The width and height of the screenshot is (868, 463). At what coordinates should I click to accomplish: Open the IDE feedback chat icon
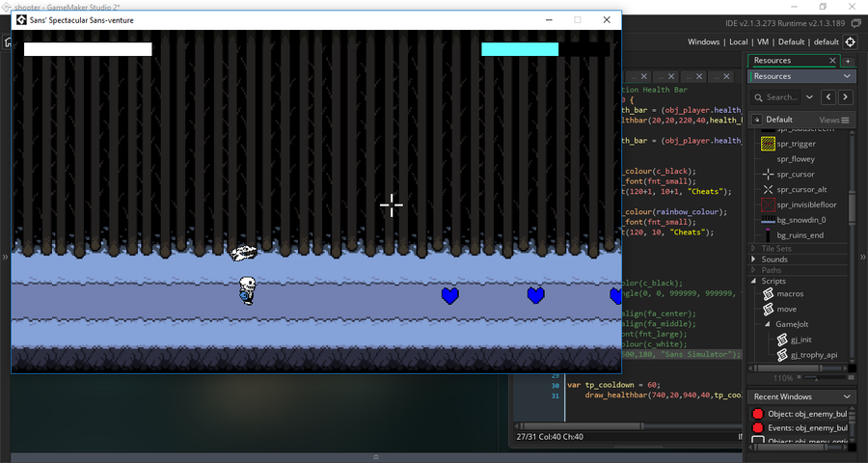(x=855, y=23)
